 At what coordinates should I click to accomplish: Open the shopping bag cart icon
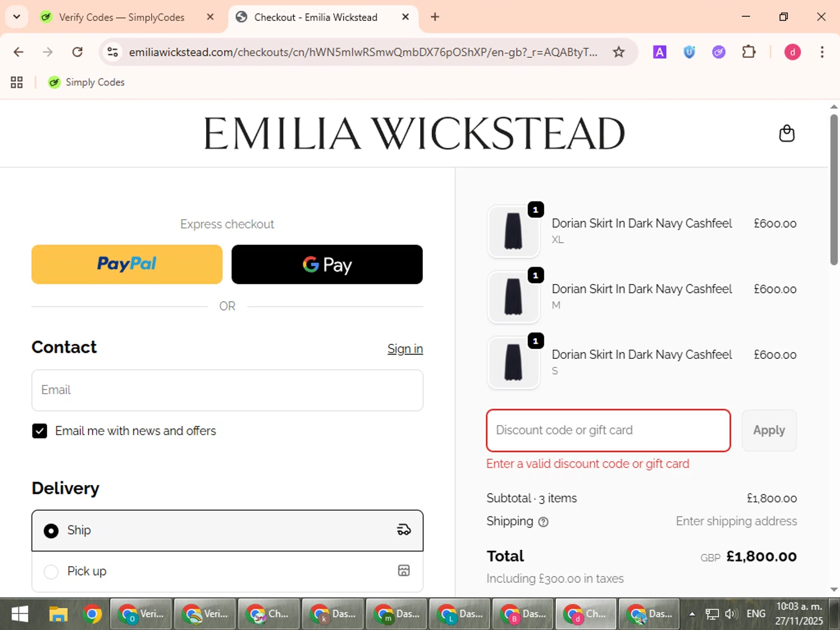(x=787, y=133)
